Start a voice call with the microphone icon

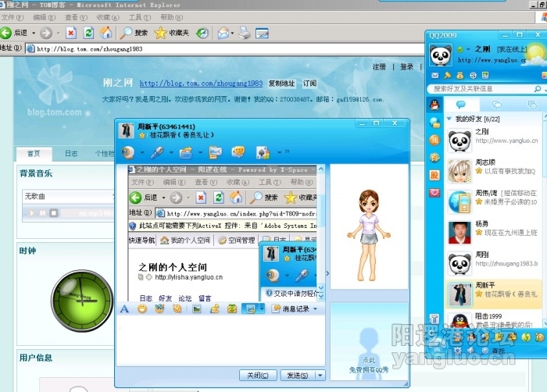157,152
